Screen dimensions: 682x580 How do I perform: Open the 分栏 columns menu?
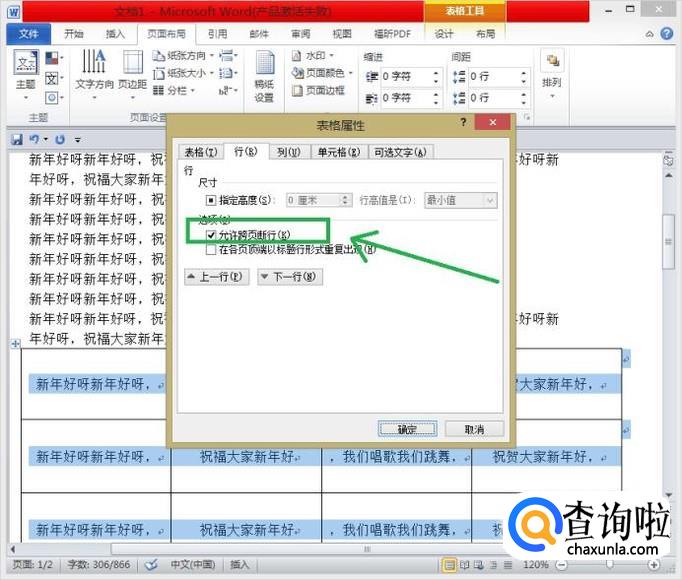tap(174, 91)
